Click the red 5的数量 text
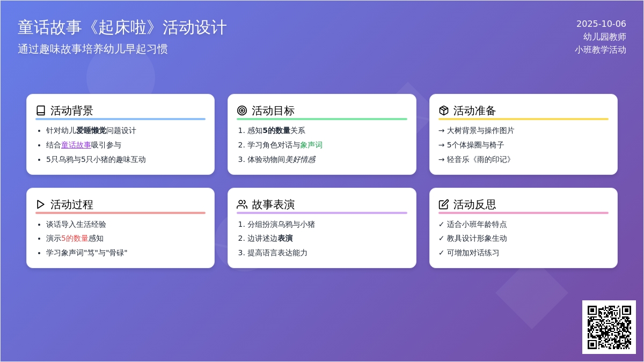Screen dimensions: 644x362 [75, 238]
